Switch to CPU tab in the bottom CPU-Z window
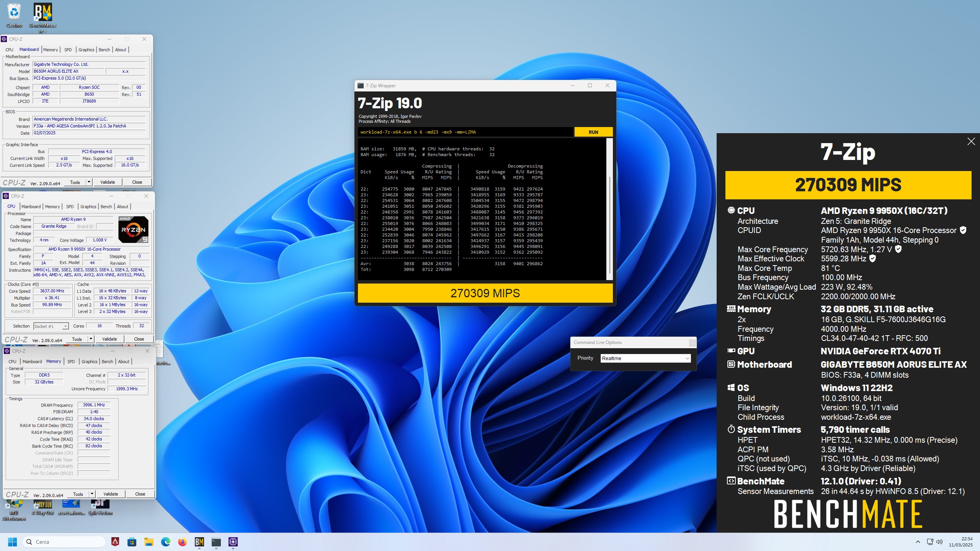 (x=12, y=362)
